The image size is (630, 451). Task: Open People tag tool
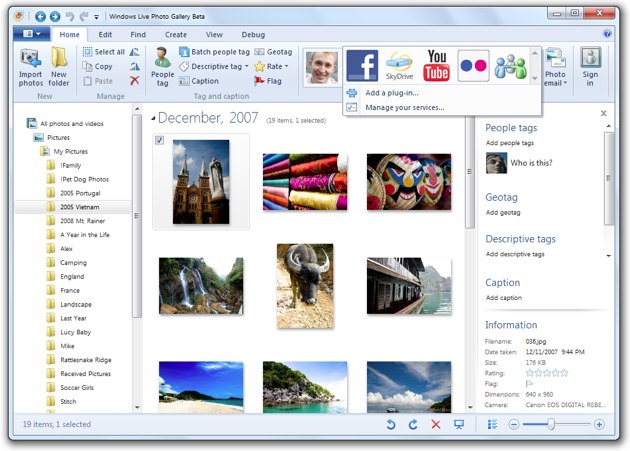[x=162, y=66]
